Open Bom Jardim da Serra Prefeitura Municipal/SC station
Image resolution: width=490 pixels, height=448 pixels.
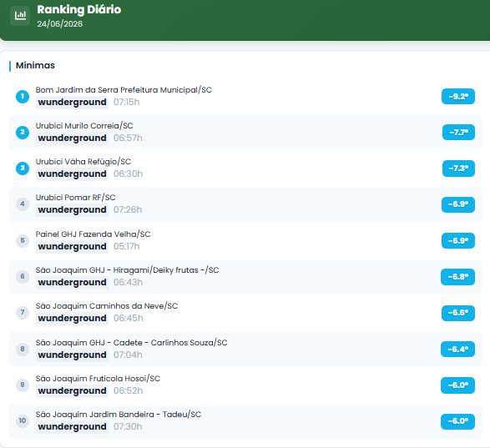124,90
